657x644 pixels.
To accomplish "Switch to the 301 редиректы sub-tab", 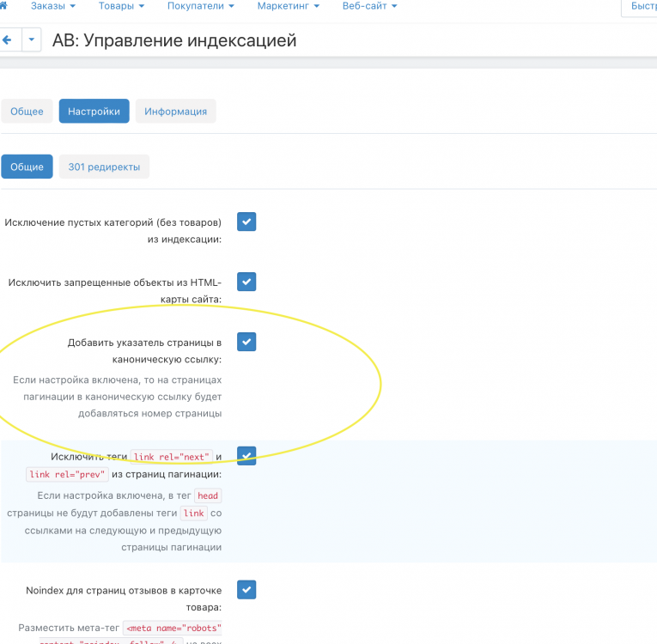I will (x=104, y=167).
